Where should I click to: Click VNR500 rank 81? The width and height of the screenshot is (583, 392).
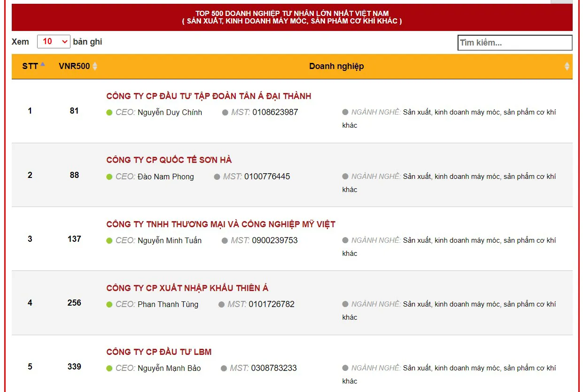point(74,111)
